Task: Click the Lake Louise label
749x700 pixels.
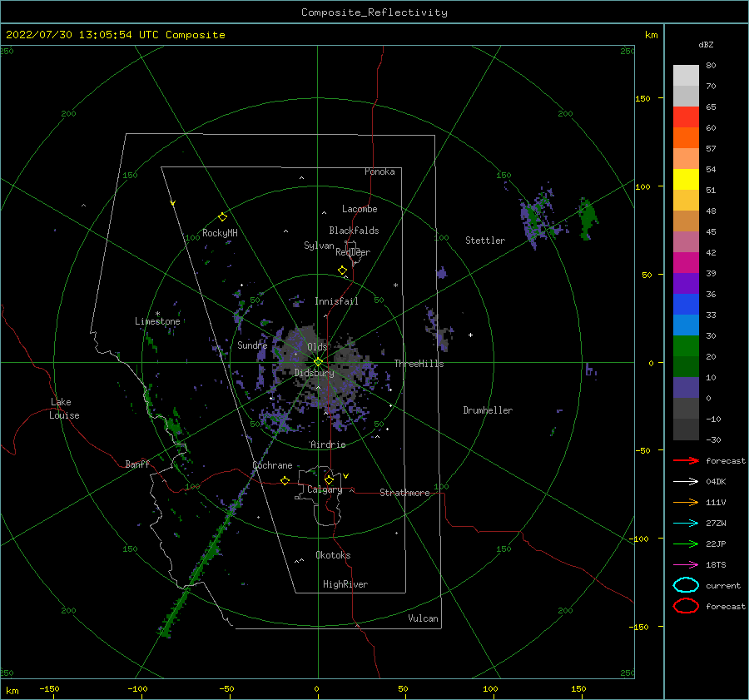Action: click(64, 409)
